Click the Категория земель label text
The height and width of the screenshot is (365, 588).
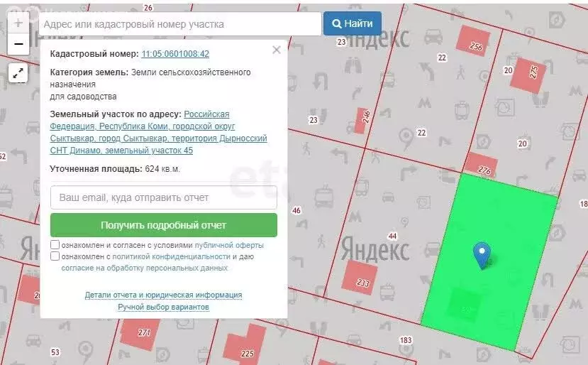89,72
